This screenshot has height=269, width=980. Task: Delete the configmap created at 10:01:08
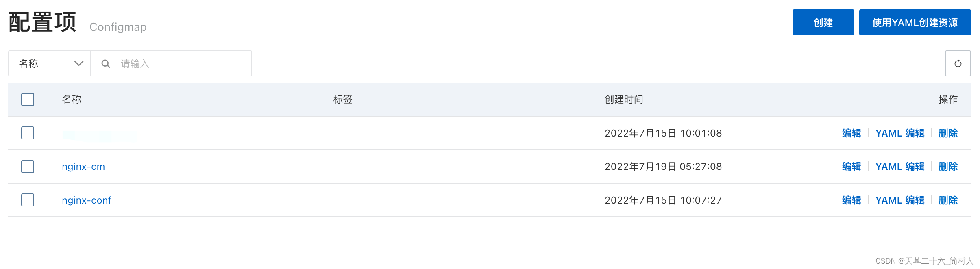point(948,133)
